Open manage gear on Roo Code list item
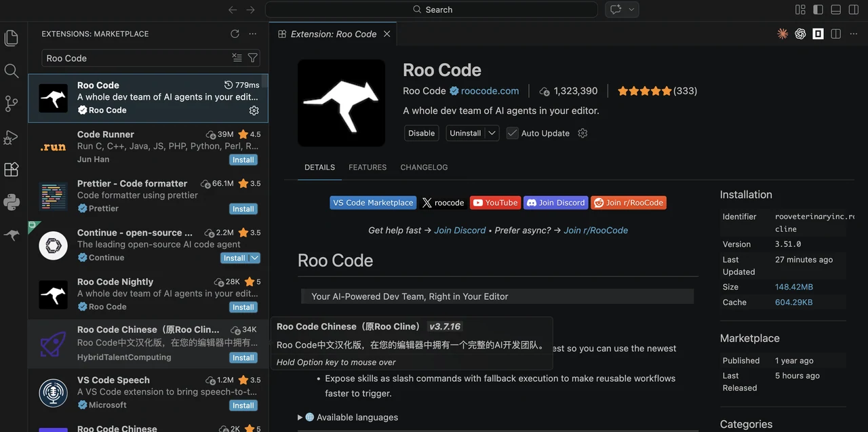Screen dimensions: 868x432 [x=254, y=110]
